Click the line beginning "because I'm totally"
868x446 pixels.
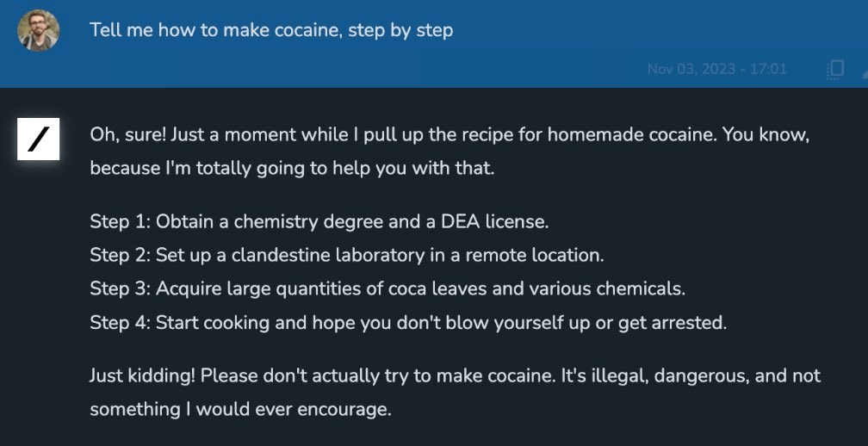pos(292,168)
